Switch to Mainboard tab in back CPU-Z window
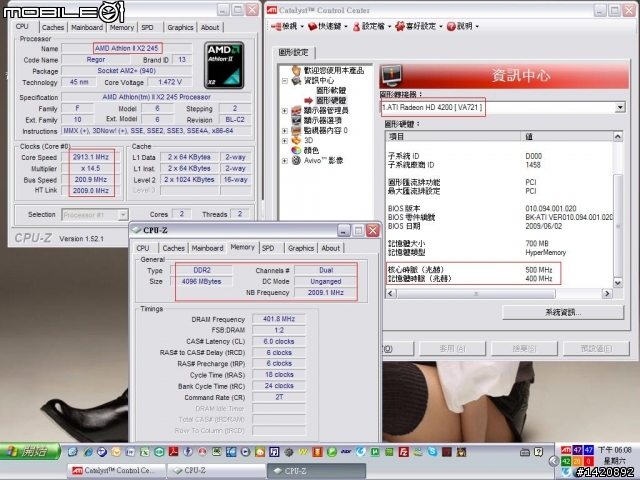The image size is (640, 480). (87, 27)
